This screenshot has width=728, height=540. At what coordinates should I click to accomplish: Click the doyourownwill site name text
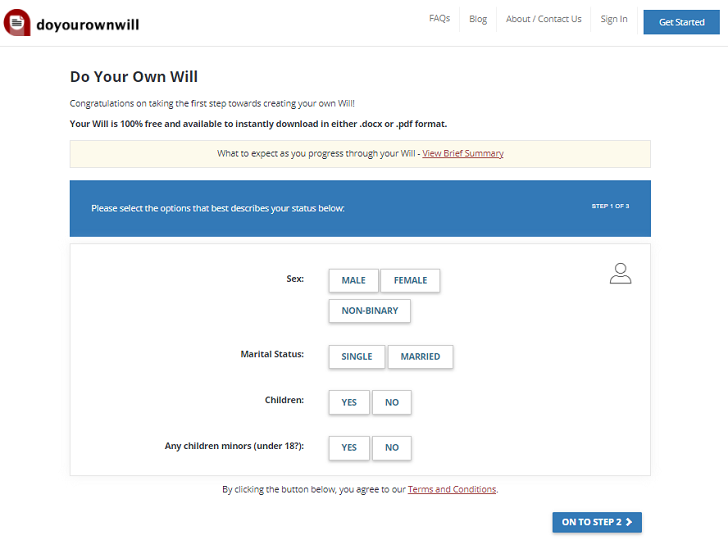(89, 23)
